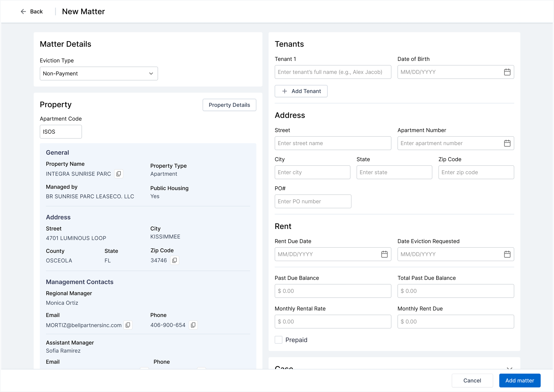Click the tenant's full name input

tap(333, 72)
